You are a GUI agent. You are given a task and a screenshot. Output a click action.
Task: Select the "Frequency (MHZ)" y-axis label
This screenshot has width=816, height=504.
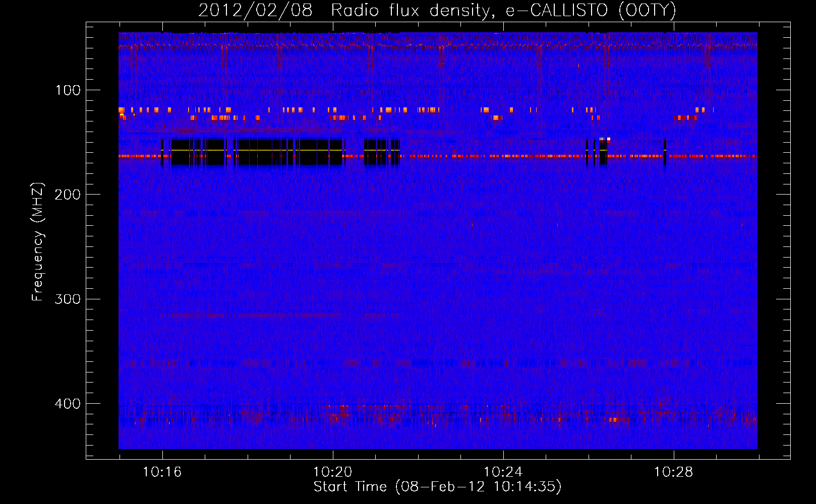click(x=38, y=242)
